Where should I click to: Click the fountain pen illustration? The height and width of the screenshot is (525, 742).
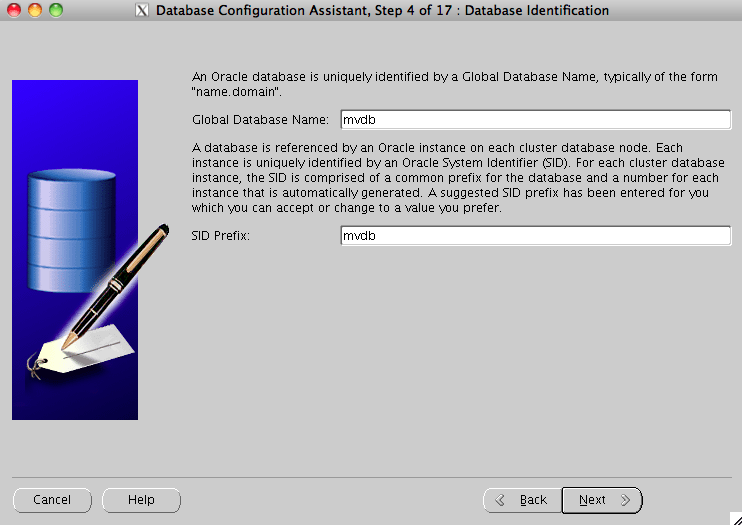coord(115,285)
